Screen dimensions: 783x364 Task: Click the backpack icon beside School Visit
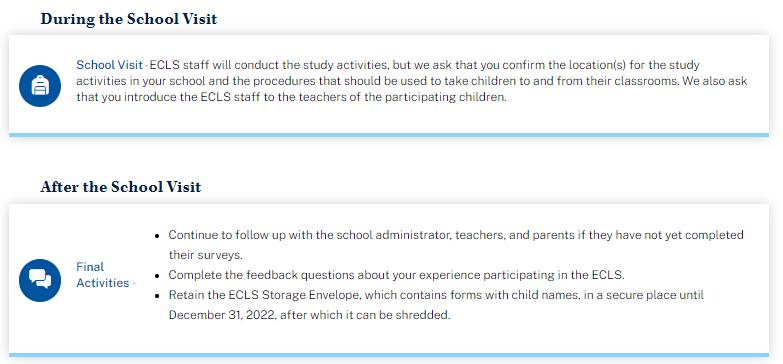40,86
